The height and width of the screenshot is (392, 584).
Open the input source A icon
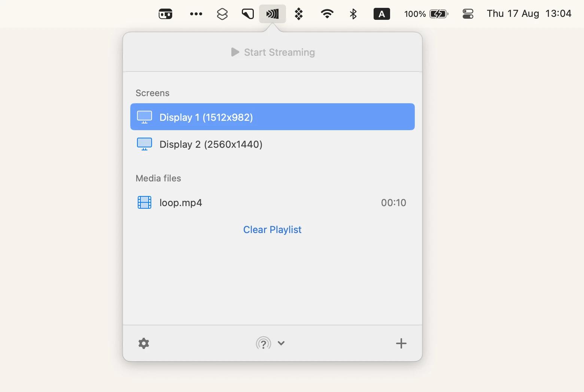(382, 14)
